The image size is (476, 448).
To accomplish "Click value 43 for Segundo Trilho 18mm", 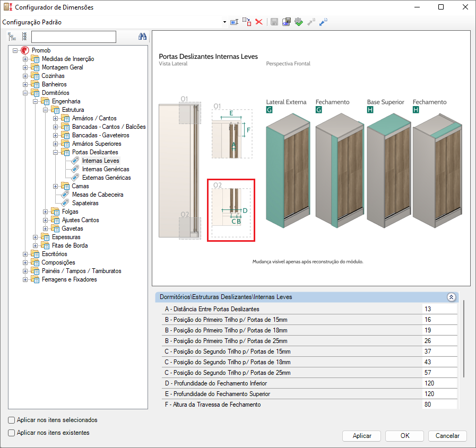I will pyautogui.click(x=439, y=362).
